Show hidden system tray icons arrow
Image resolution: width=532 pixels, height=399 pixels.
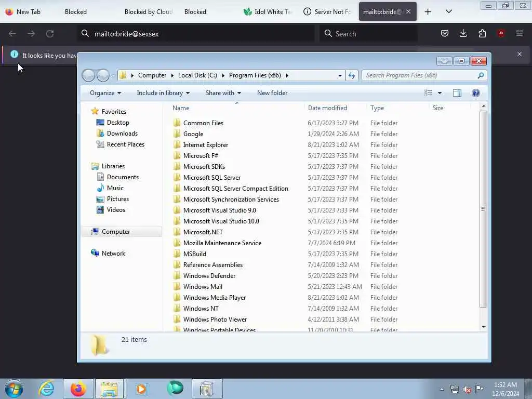(x=442, y=389)
